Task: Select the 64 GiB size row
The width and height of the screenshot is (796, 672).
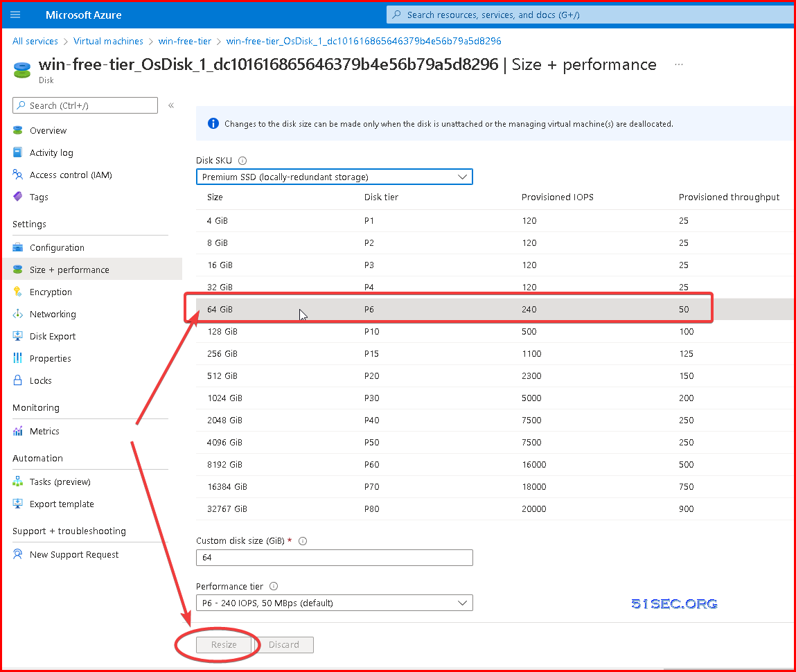Action: click(495, 309)
